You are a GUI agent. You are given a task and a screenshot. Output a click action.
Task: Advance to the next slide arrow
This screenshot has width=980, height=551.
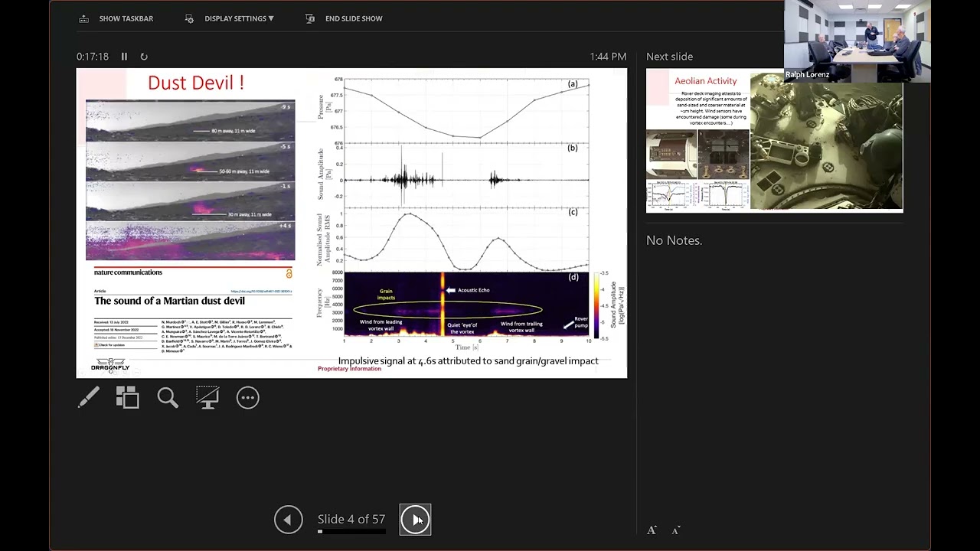pos(415,520)
